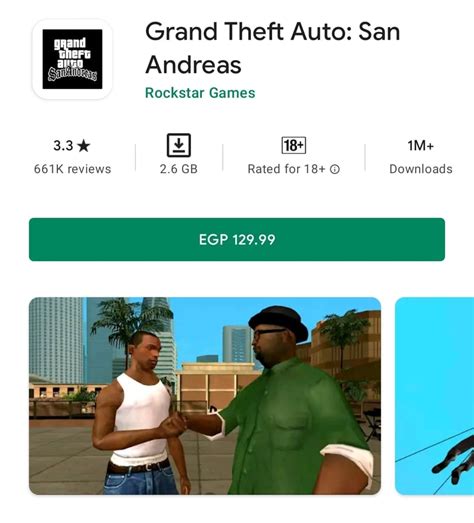Buy the game for EGP 129.99
This screenshot has width=474, height=523.
237,239
